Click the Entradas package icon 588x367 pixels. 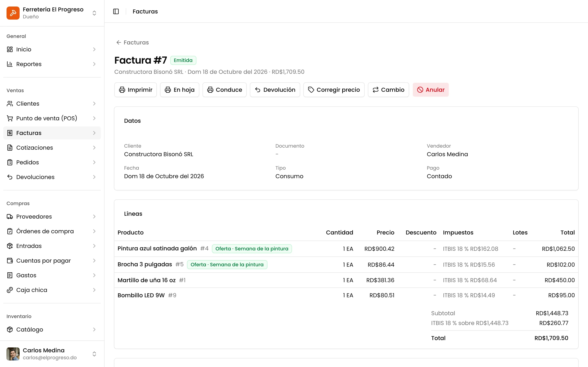[x=10, y=246]
